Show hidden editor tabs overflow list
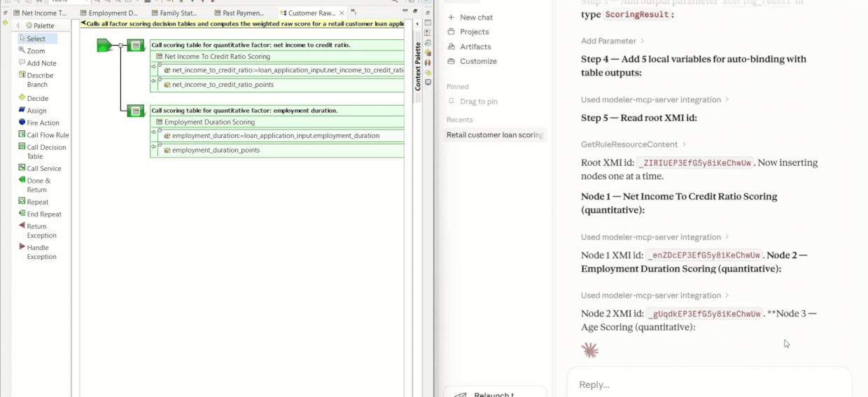 pyautogui.click(x=353, y=13)
